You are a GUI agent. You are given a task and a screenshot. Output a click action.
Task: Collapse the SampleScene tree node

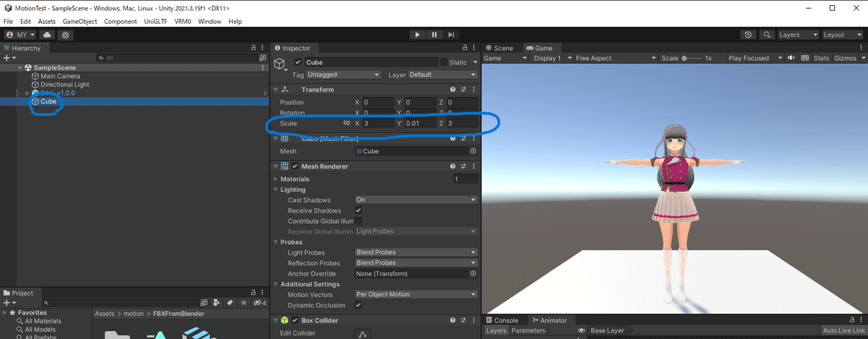point(20,67)
